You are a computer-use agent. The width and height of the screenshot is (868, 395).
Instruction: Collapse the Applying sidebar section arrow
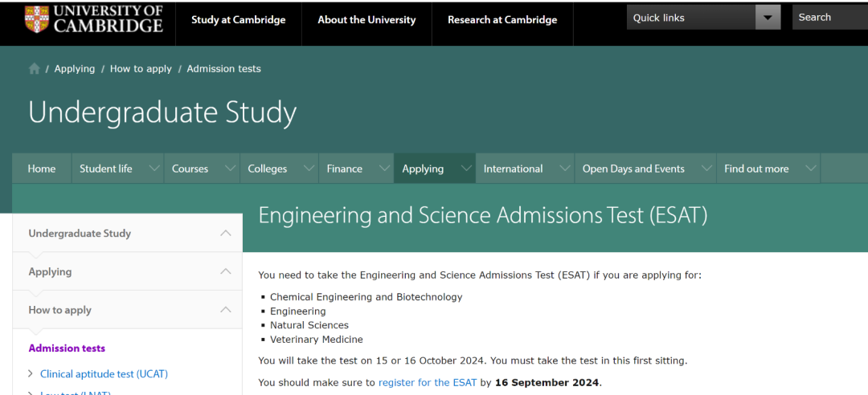click(226, 271)
